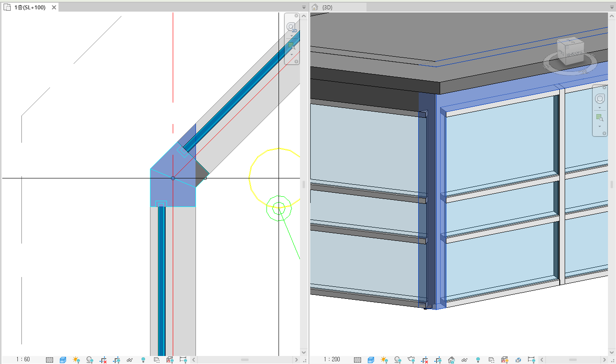Click Zoom in Region icon in 3D navigation bar
616x364 pixels.
599,118
